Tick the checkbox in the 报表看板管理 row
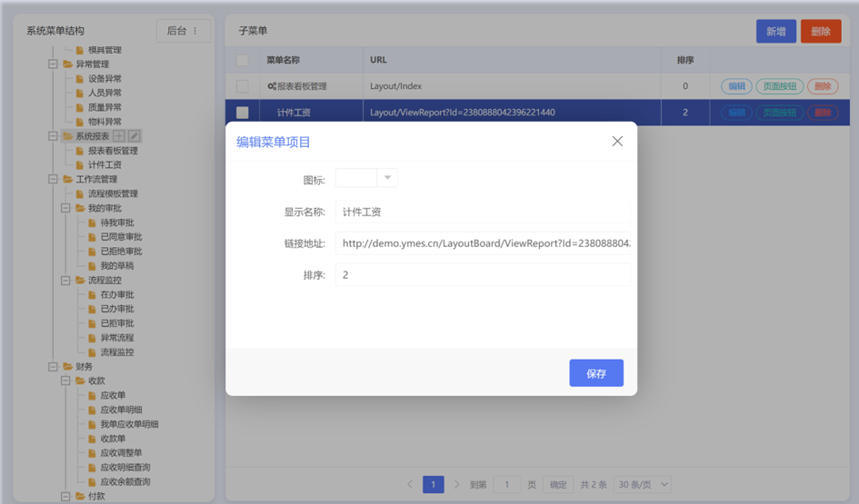This screenshot has width=859, height=504. (242, 86)
